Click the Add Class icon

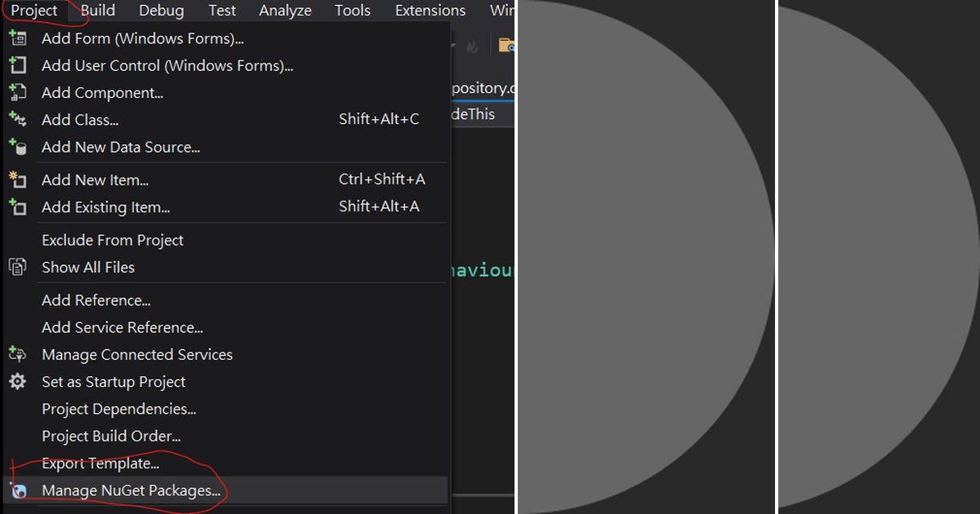tap(17, 119)
